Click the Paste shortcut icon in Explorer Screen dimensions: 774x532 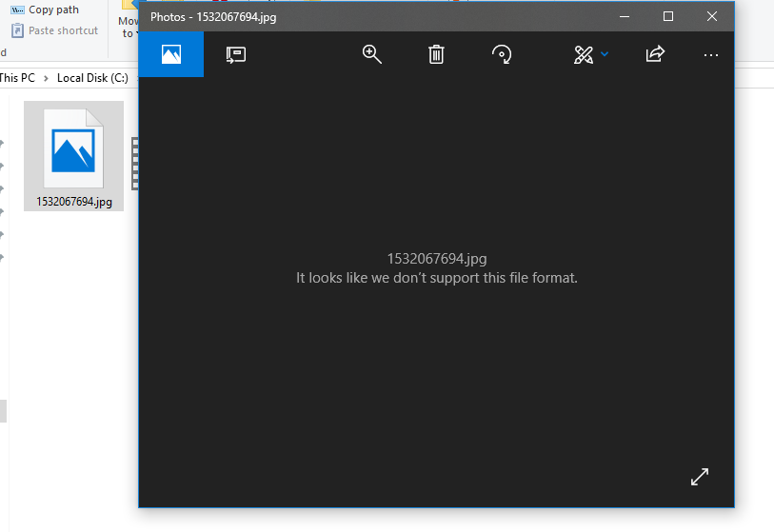click(x=17, y=30)
